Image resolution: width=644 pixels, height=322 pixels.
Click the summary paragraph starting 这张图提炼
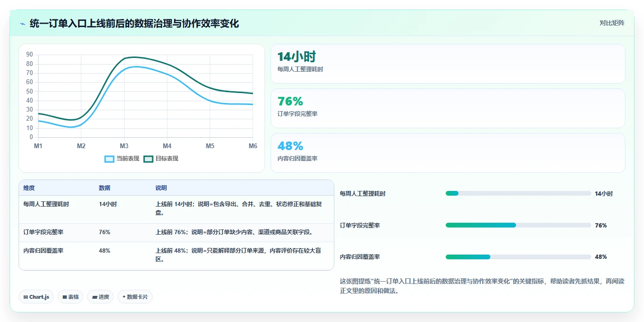(482, 286)
